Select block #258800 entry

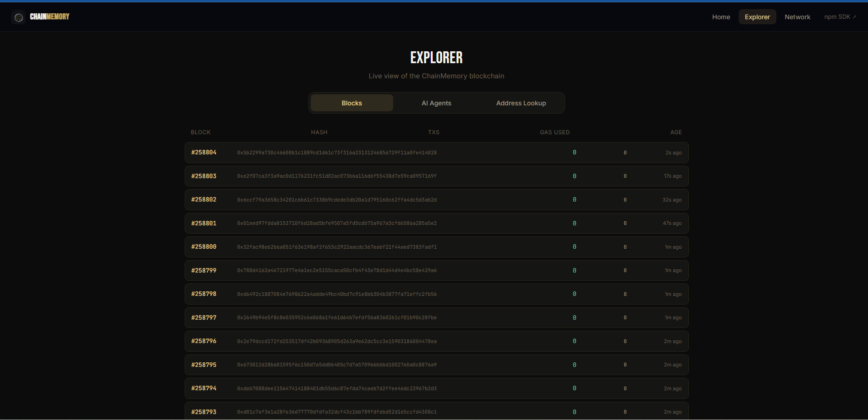click(436, 247)
